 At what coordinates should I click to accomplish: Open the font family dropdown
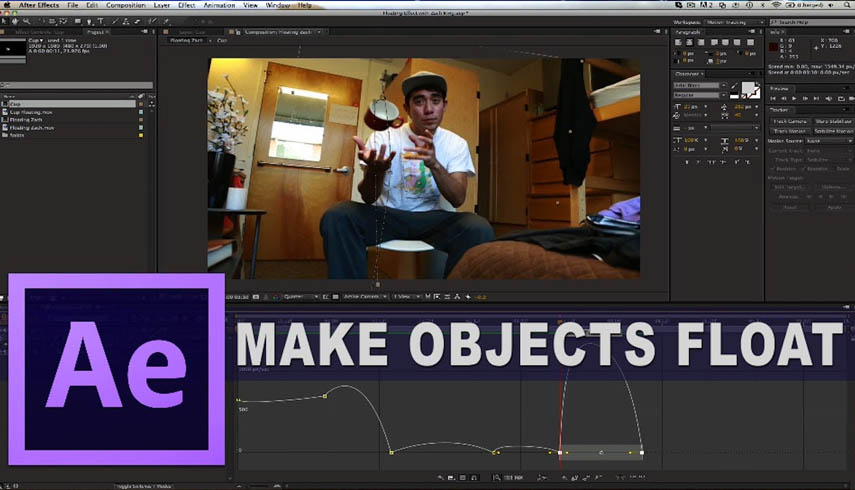698,85
